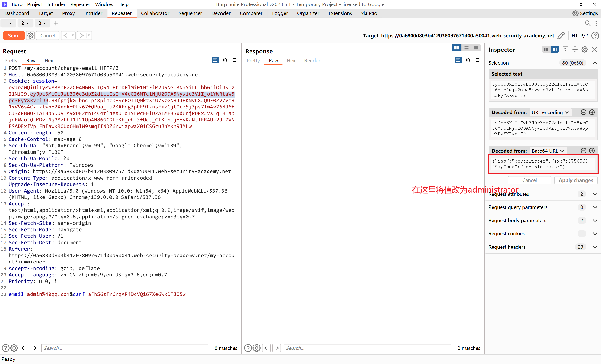Screen dimensions: 601x364
Task: Click search magnifier icon in Repeater tab bar
Action: (x=588, y=23)
